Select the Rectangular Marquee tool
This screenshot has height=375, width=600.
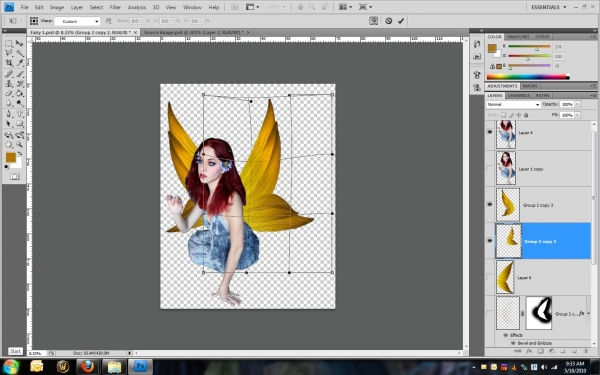coord(9,44)
